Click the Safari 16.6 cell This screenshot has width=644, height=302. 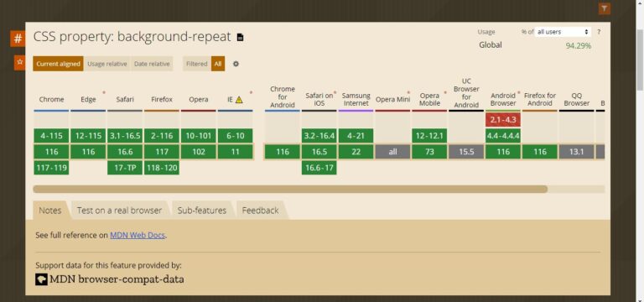(125, 152)
